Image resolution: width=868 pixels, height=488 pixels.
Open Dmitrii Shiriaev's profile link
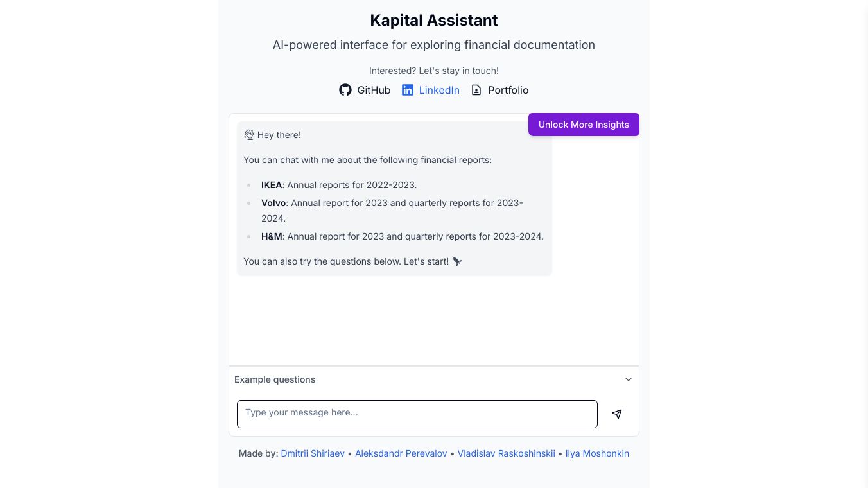pyautogui.click(x=313, y=453)
